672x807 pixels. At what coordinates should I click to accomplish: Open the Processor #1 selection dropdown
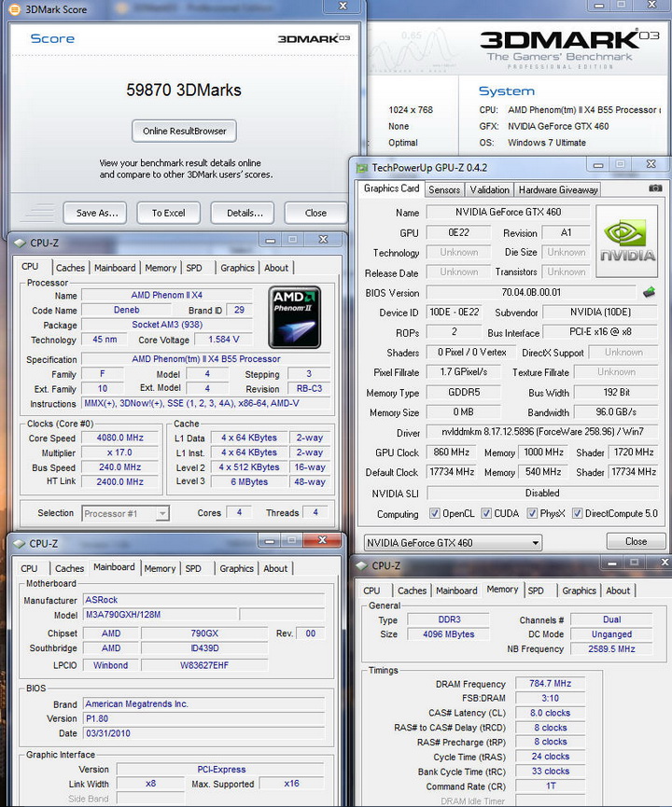(x=126, y=514)
